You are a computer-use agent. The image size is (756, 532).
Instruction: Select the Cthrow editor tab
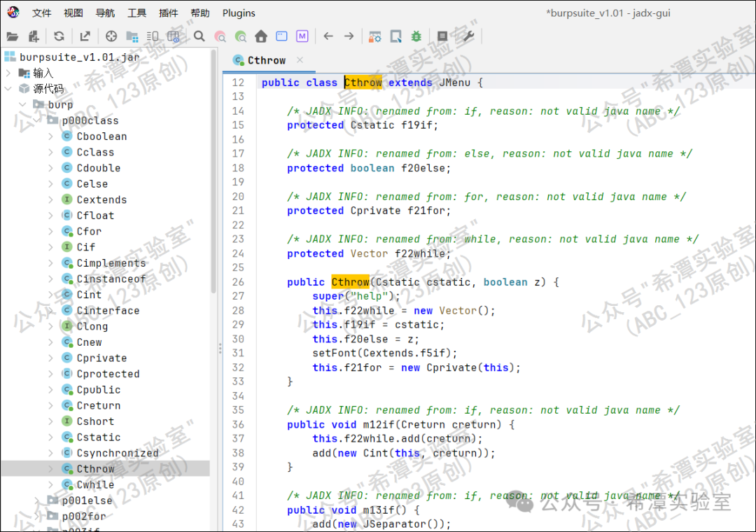(268, 60)
